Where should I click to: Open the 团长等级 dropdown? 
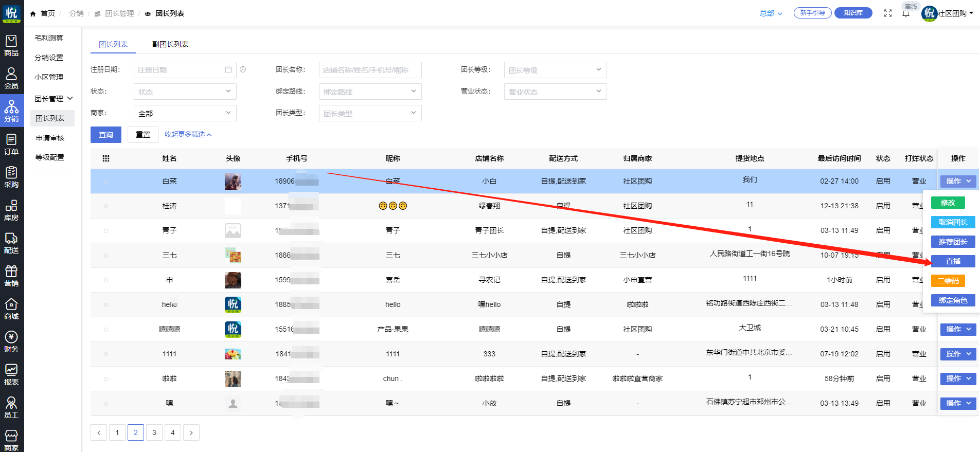click(x=555, y=70)
